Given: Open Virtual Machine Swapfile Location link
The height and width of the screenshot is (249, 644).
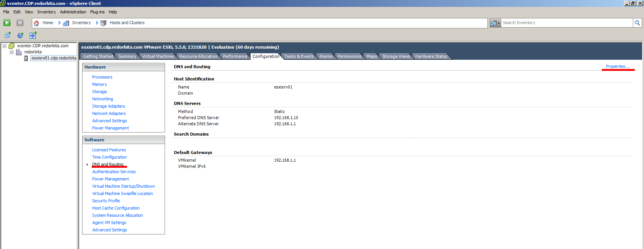Looking at the screenshot, I should [x=122, y=193].
